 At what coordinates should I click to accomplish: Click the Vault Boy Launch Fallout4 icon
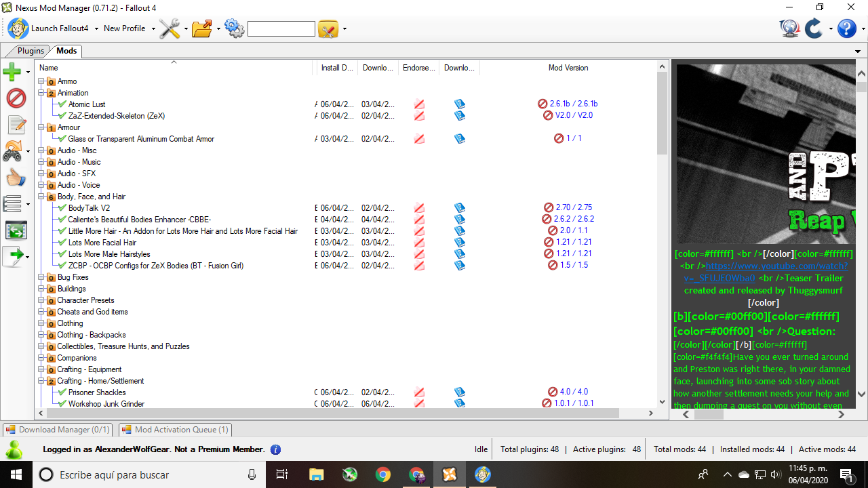point(18,28)
